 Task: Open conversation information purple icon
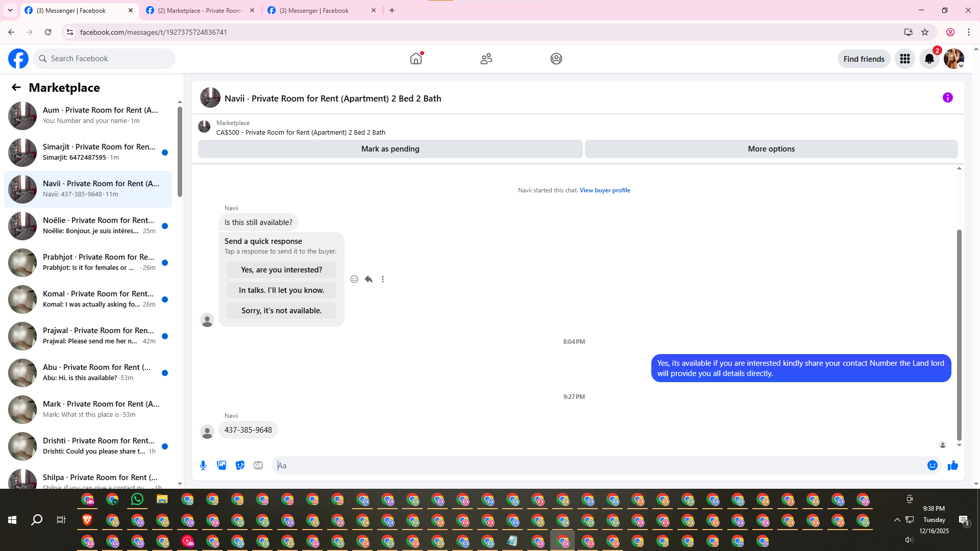(948, 97)
